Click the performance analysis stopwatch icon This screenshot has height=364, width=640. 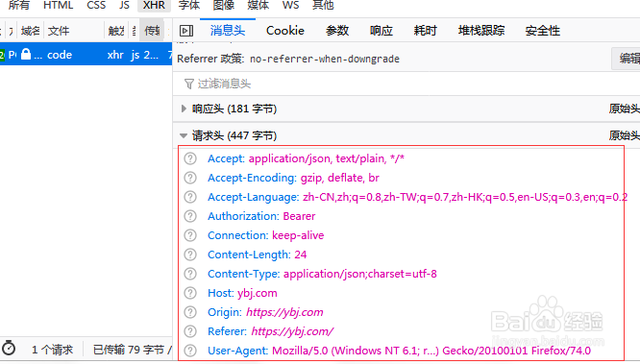coord(9,348)
